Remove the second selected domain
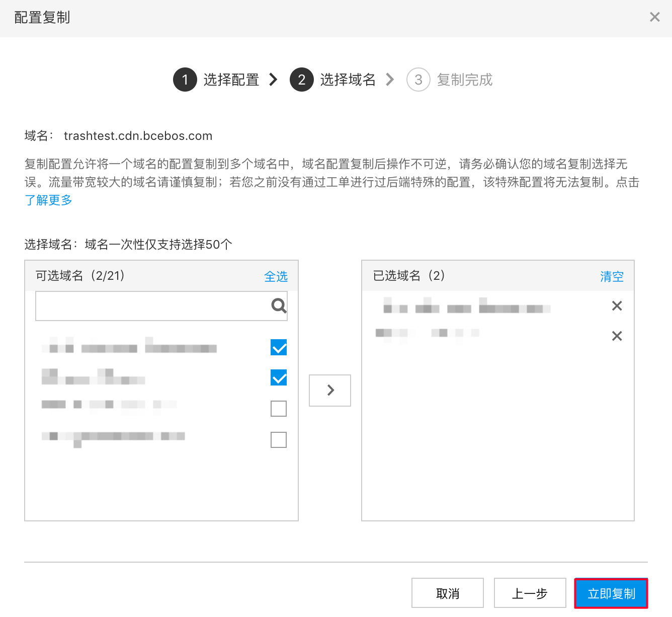 [x=617, y=336]
